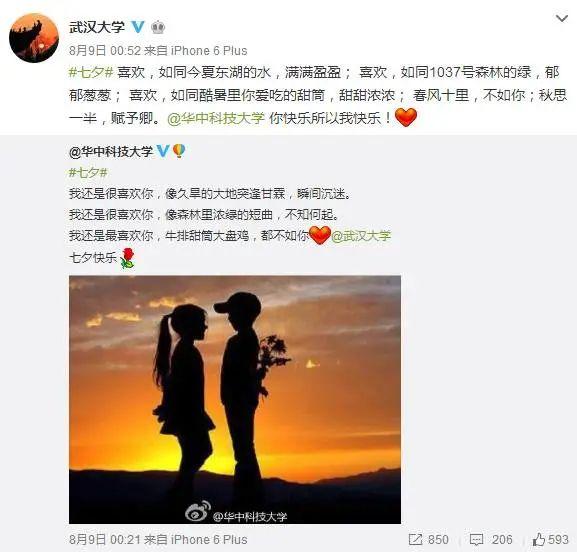Viewport: 577px width, 552px height.
Task: Click the 8月9日 00:21 repost timestamp
Action: point(105,540)
